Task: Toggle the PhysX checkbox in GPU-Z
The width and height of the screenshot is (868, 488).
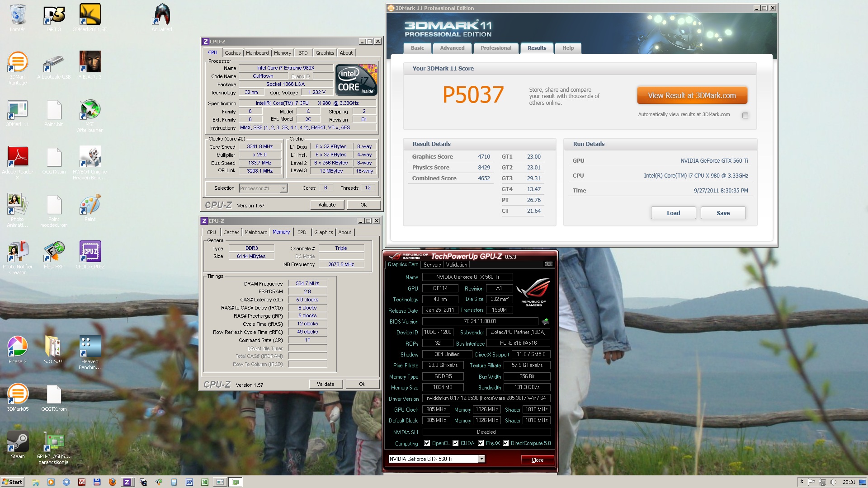Action: coord(481,443)
